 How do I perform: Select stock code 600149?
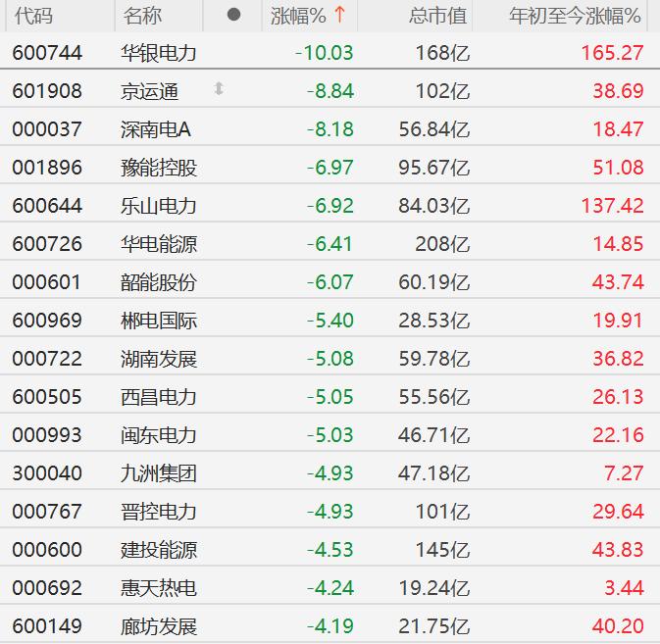[47, 626]
